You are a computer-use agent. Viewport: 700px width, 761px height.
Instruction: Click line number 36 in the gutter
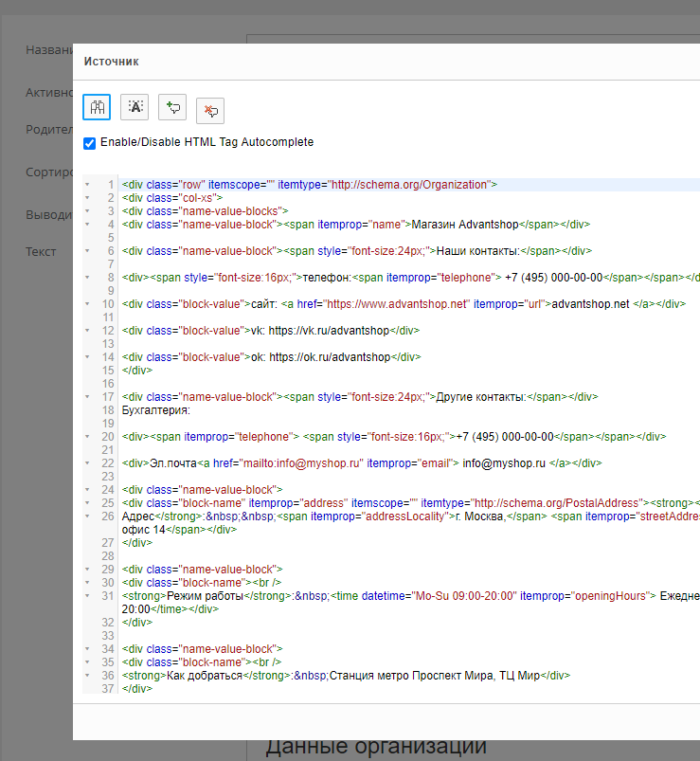[x=109, y=676]
